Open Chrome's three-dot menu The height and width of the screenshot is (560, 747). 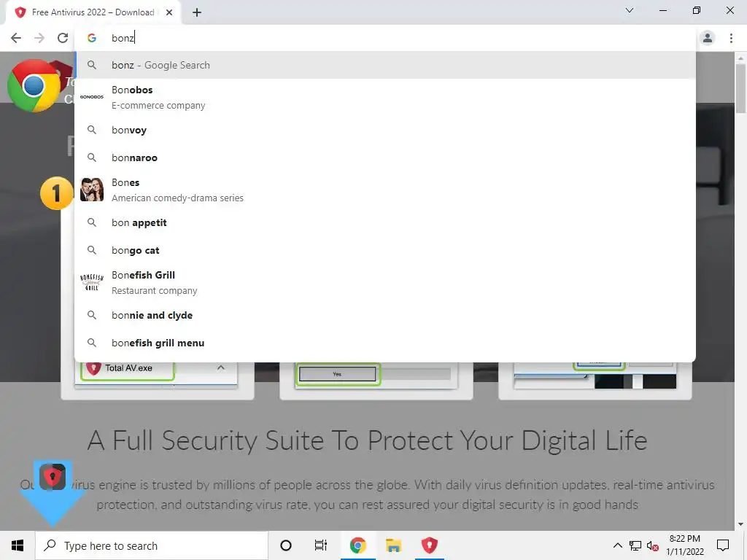pos(731,38)
